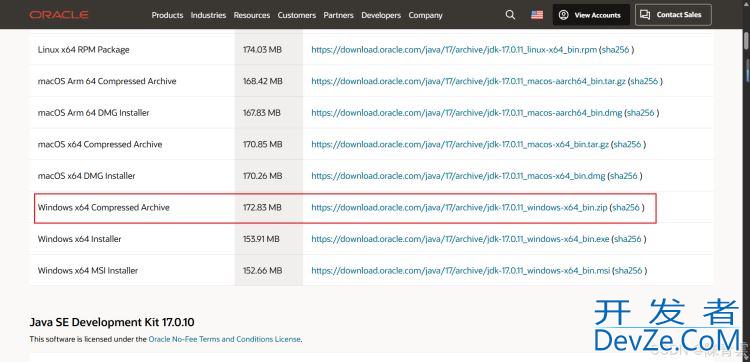Open the Partners menu
Screen dimensions: 750x362
[x=339, y=15]
